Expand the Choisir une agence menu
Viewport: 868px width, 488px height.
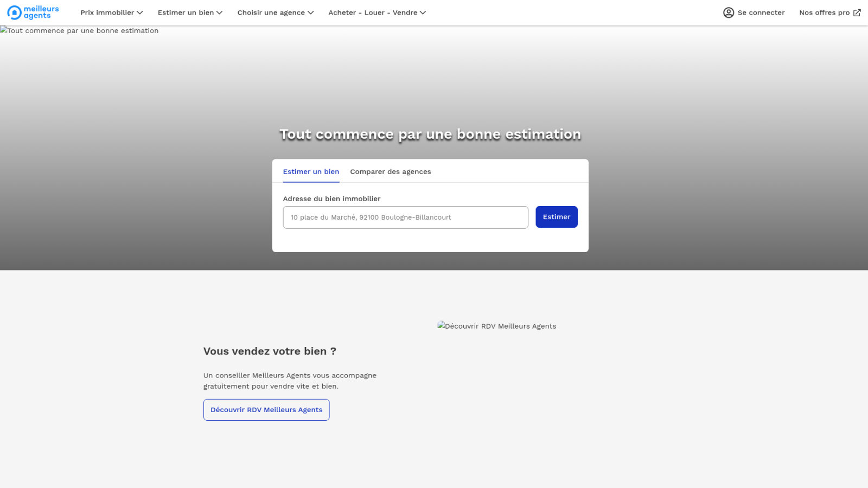[276, 12]
